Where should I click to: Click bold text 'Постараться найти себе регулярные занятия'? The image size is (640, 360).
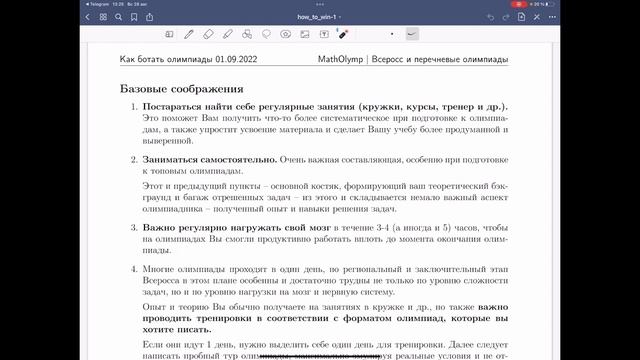(x=249, y=107)
